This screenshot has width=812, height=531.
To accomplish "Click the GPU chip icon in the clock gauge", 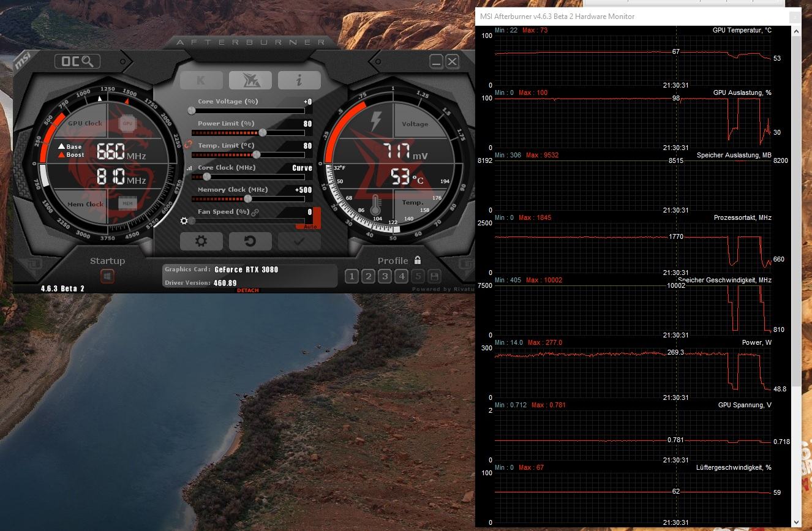I will (x=127, y=123).
